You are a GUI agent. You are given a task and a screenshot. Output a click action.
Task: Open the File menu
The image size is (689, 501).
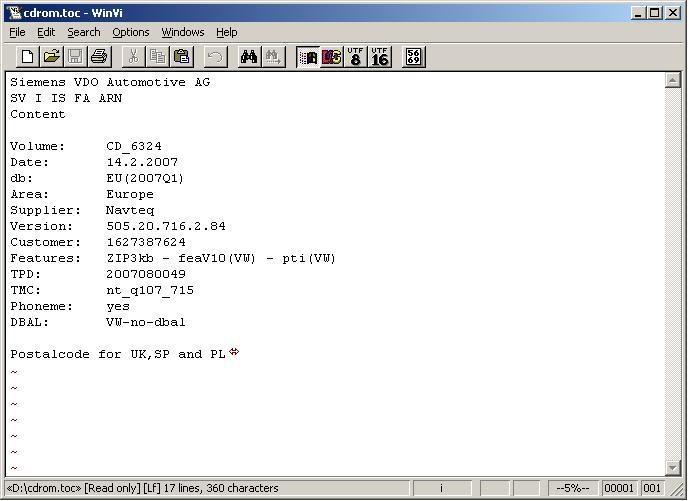pos(17,32)
